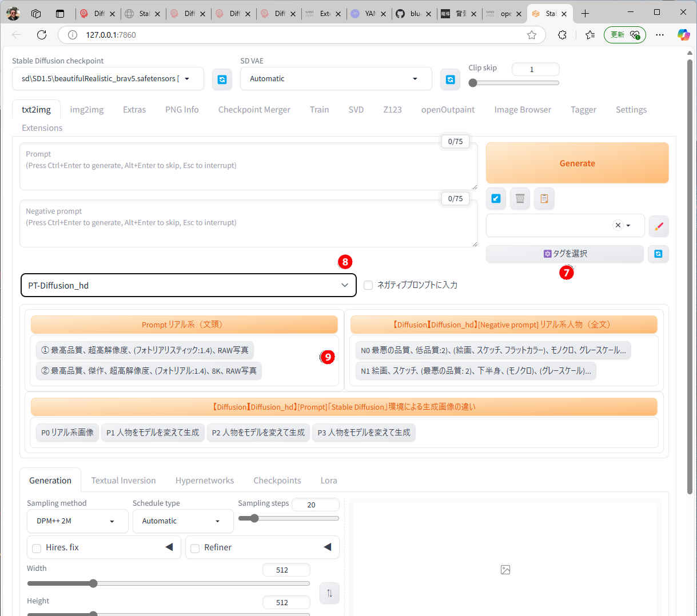Click refresh icon beside タグを選択 button
This screenshot has height=616, width=697.
(658, 254)
